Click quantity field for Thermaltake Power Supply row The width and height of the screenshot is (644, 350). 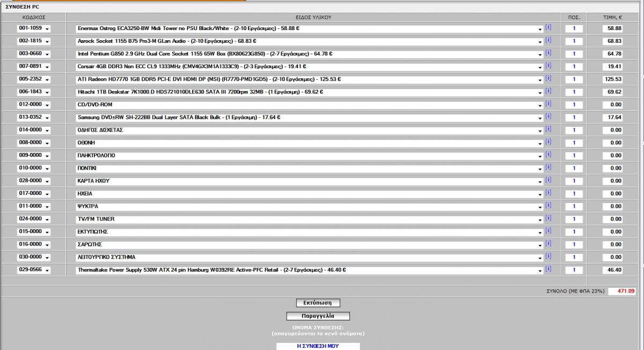(574, 270)
